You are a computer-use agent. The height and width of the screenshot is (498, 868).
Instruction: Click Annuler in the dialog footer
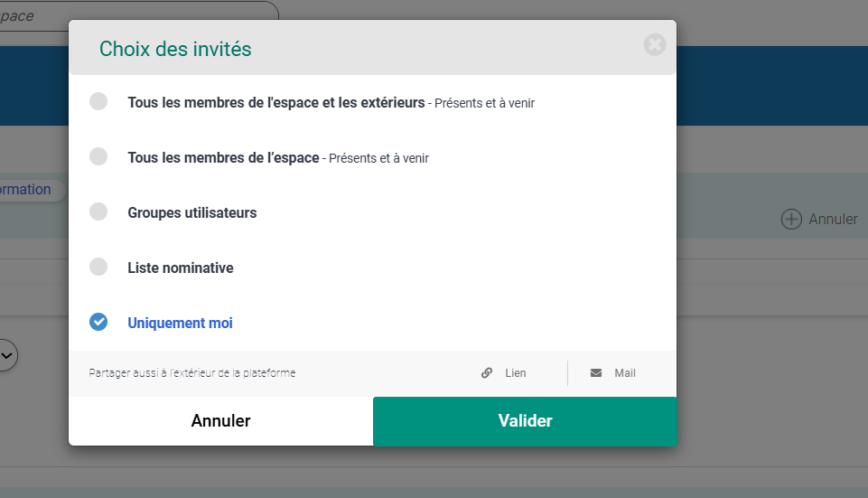[221, 421]
